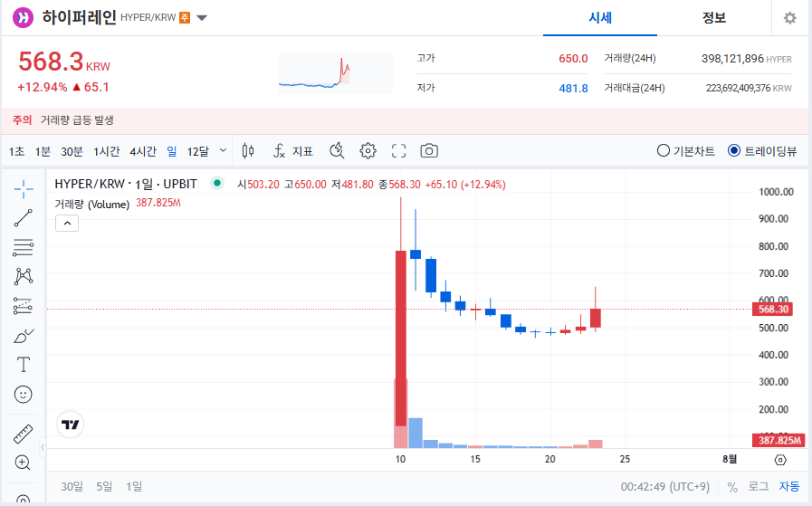Open the emoji sticker tool

(24, 394)
